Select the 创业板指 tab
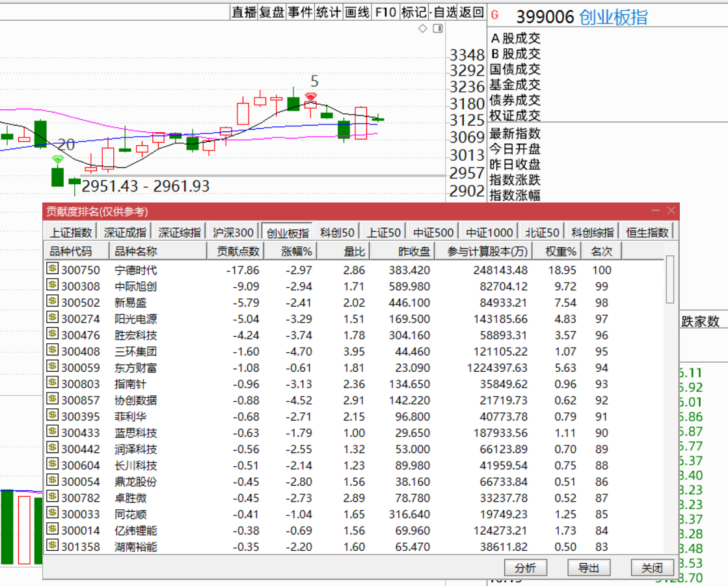728x586 pixels. point(288,232)
